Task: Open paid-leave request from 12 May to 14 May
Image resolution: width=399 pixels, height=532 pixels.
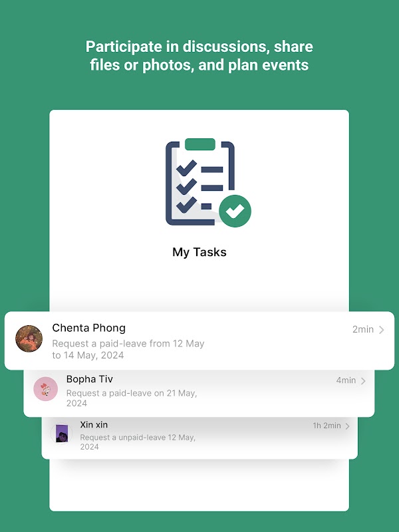Action: (128, 350)
